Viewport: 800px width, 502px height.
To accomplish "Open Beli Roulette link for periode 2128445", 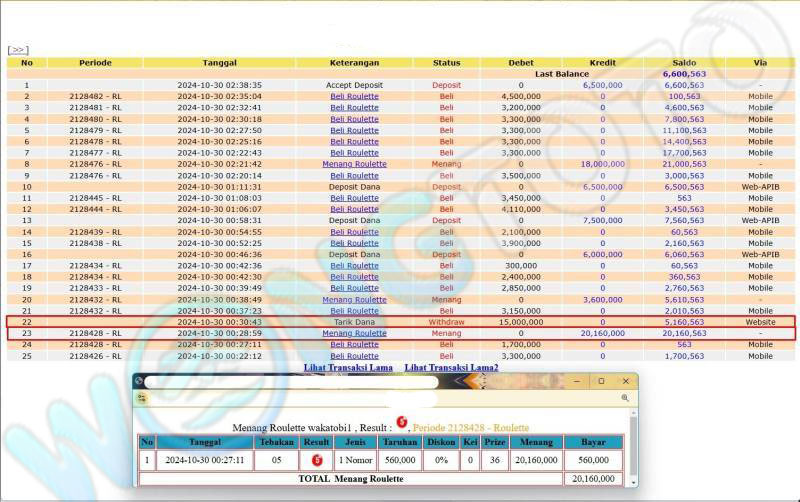I will [354, 198].
